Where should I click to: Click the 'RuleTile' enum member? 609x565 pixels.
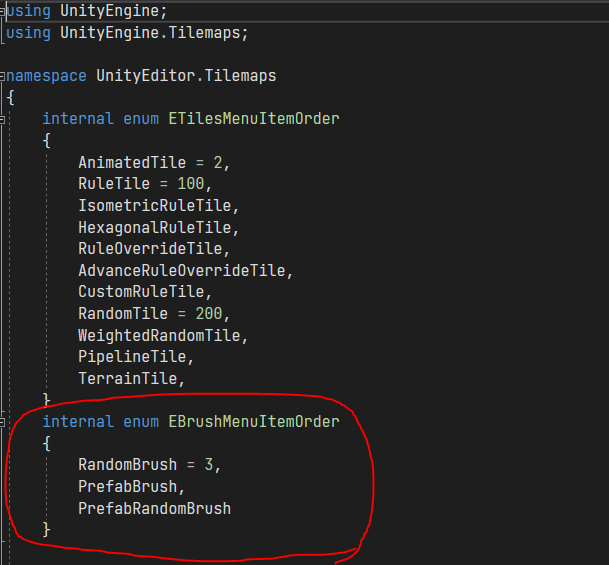[114, 183]
